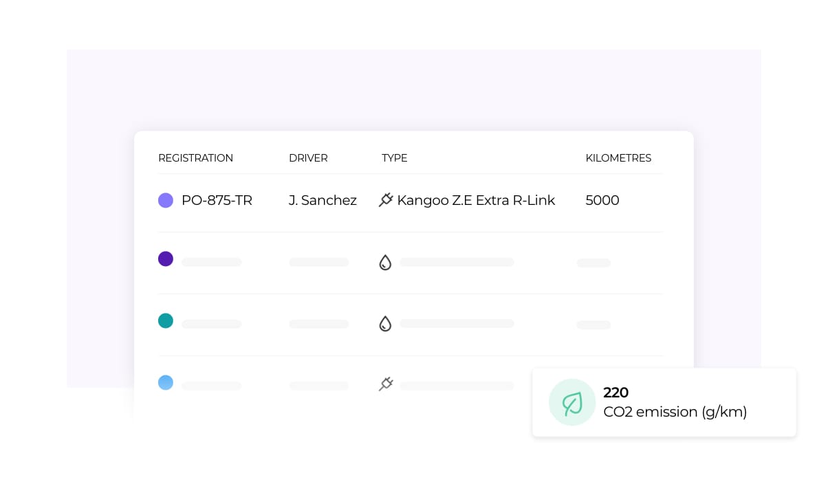The width and height of the screenshot is (828, 504).
Task: Select the CO2 emission (g/km) label
Action: tap(675, 412)
